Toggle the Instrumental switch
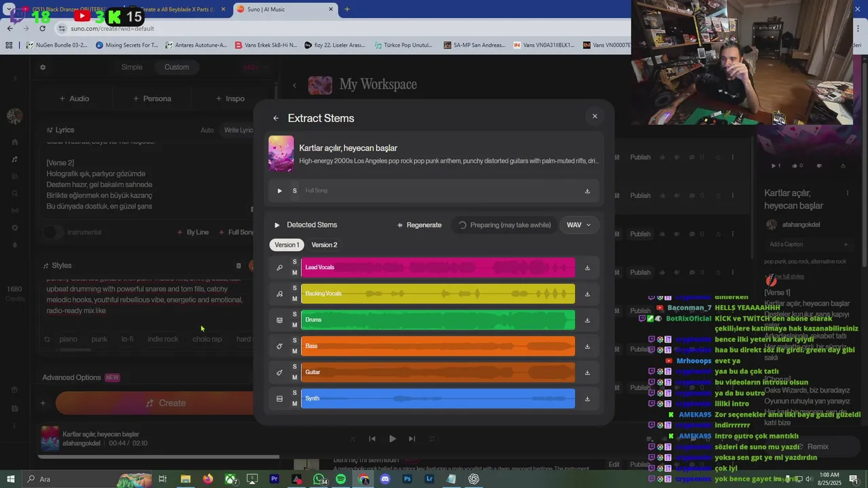The width and height of the screenshot is (868, 488). click(53, 232)
